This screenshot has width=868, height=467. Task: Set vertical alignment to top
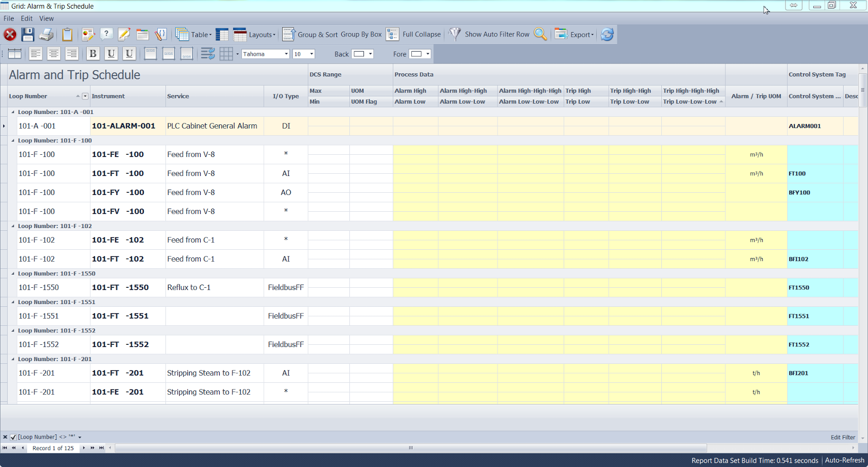pos(151,54)
